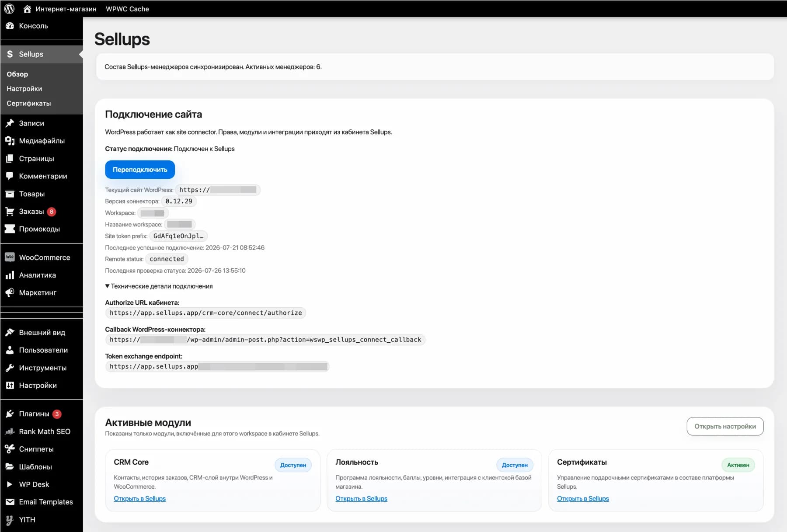The width and height of the screenshot is (787, 532).
Task: Click the Заказы shopping cart icon
Action: (x=10, y=212)
